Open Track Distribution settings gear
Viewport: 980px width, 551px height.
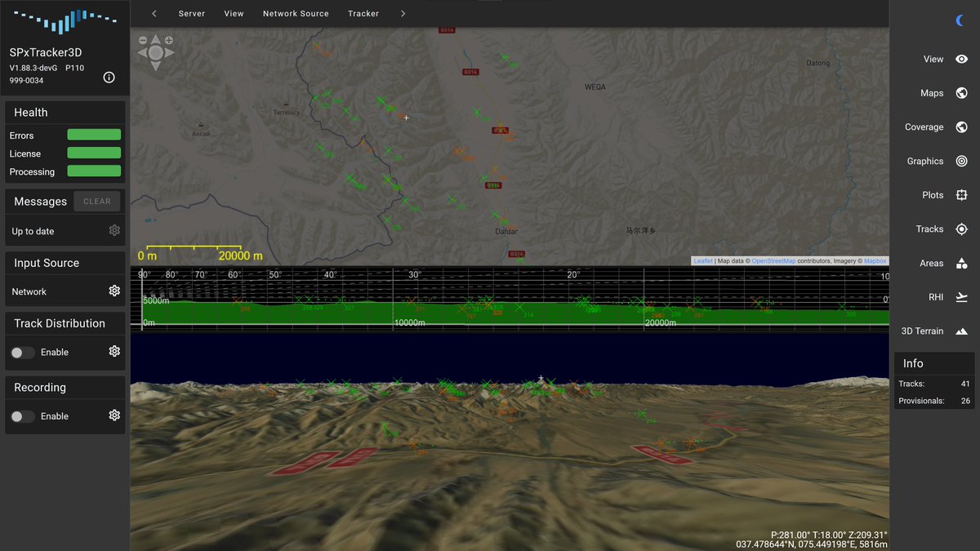click(x=114, y=352)
